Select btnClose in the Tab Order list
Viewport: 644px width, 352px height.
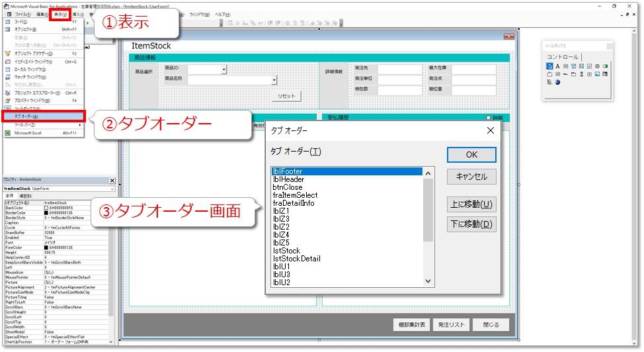pyautogui.click(x=347, y=187)
